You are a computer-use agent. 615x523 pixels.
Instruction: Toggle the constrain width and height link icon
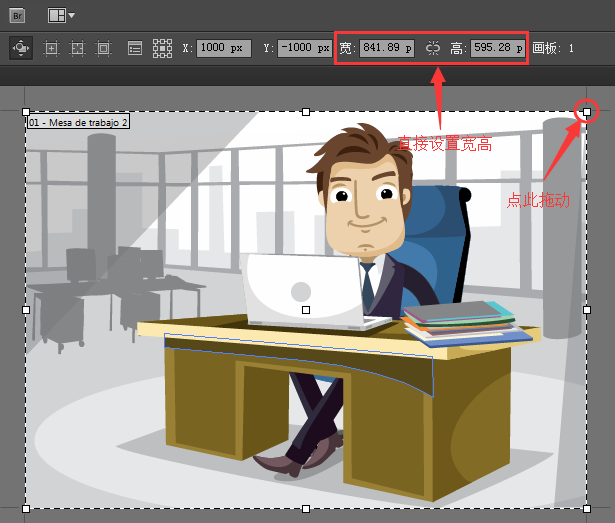(x=433, y=48)
